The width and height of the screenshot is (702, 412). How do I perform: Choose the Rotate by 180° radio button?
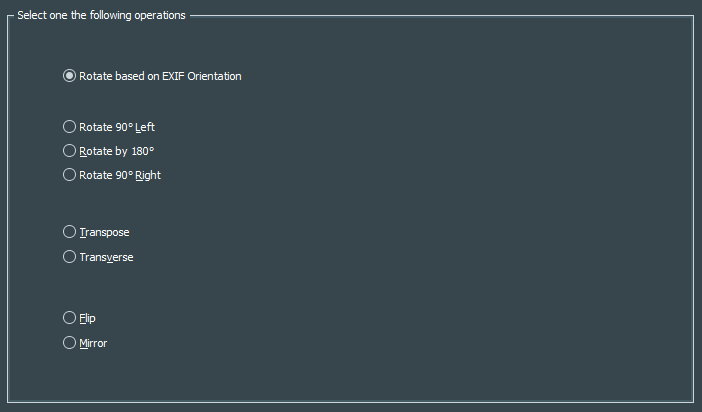[69, 151]
